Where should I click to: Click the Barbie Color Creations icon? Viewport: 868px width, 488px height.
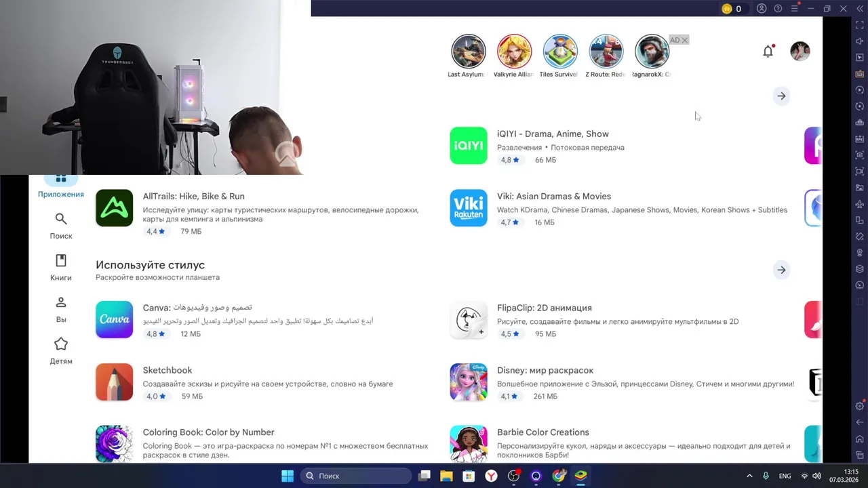[x=469, y=443]
